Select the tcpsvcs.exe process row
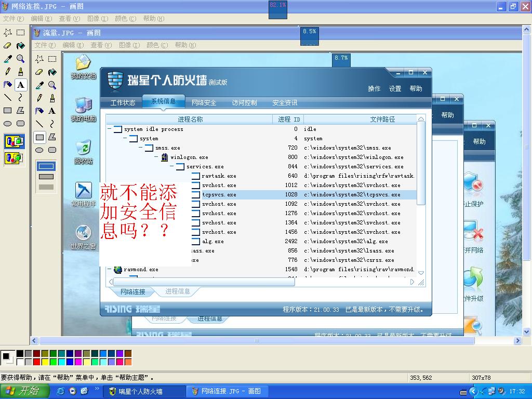The height and width of the screenshot is (399, 532). pyautogui.click(x=261, y=194)
